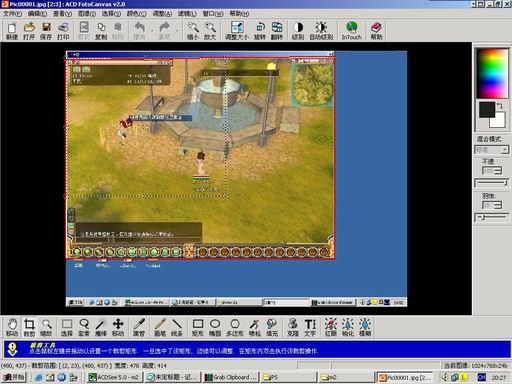The image size is (512, 384).
Task: Click the taskbar clock showing 20:27
Action: [x=499, y=378]
